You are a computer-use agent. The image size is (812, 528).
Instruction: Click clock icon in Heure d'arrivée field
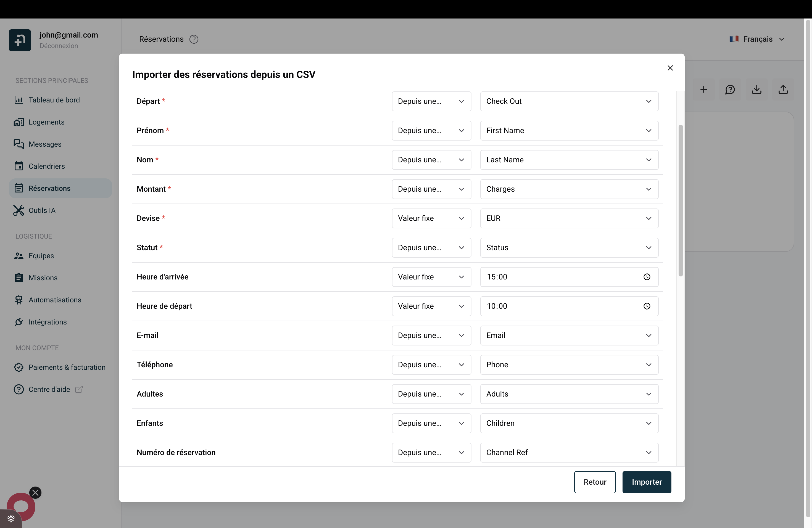[647, 277]
